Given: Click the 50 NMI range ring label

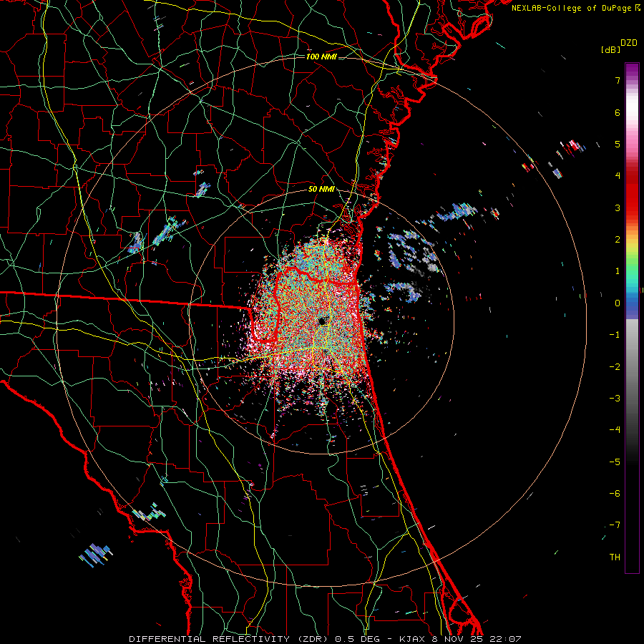Looking at the screenshot, I should tap(321, 190).
